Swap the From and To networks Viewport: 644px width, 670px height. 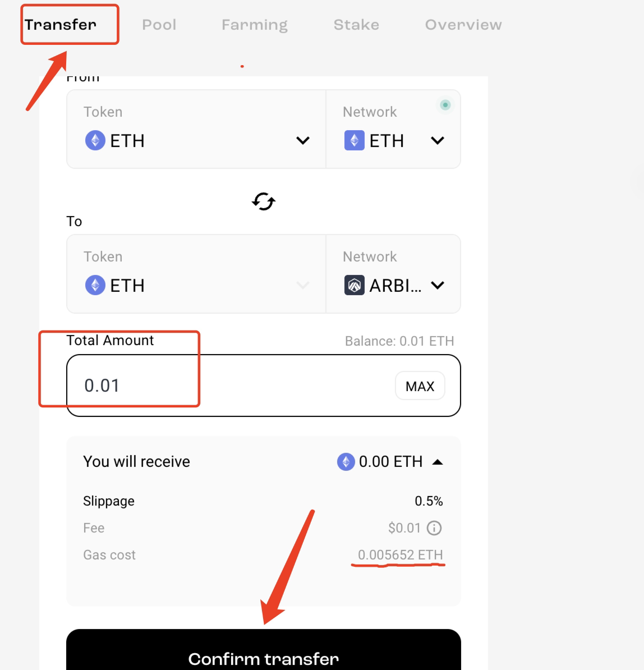point(264,201)
